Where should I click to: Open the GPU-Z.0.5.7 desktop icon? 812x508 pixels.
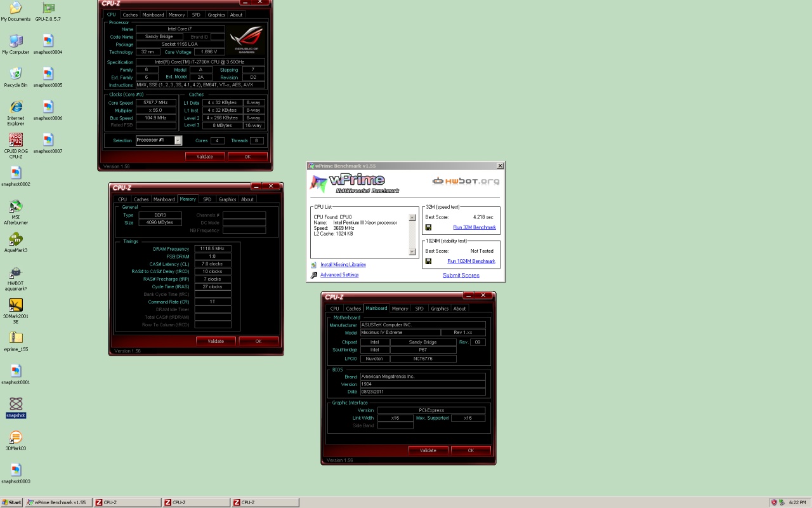point(48,9)
